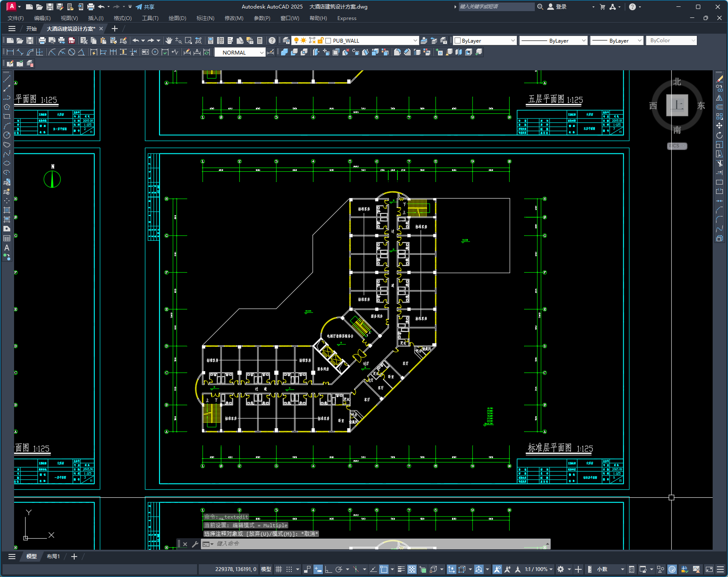728x577 pixels.
Task: Click the Rotate tool in Modify toolbar
Action: (x=719, y=135)
